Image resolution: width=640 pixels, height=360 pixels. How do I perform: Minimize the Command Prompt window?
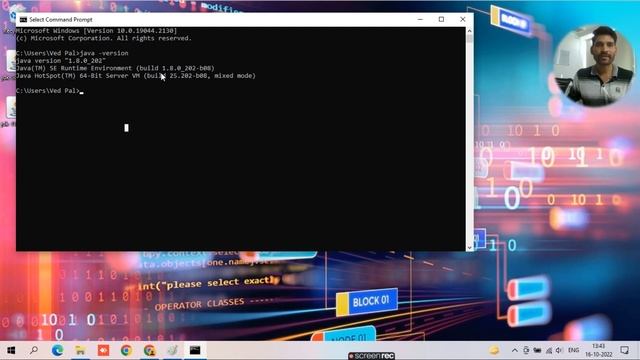click(420, 19)
